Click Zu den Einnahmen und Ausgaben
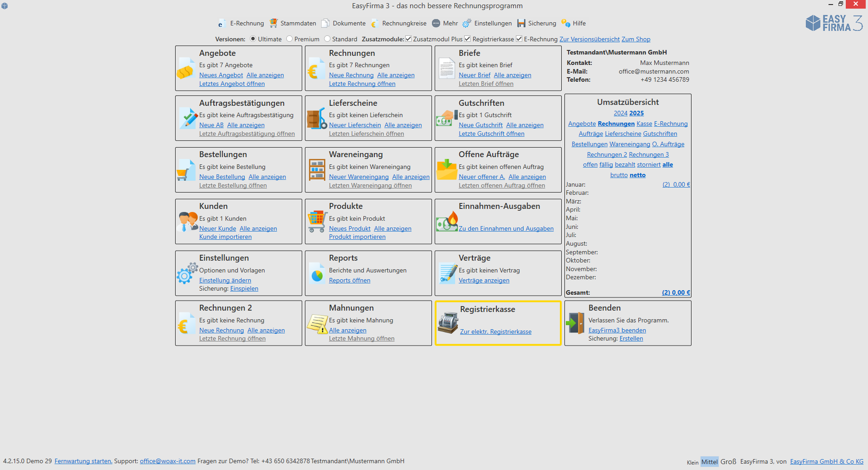868x470 pixels. pos(506,228)
